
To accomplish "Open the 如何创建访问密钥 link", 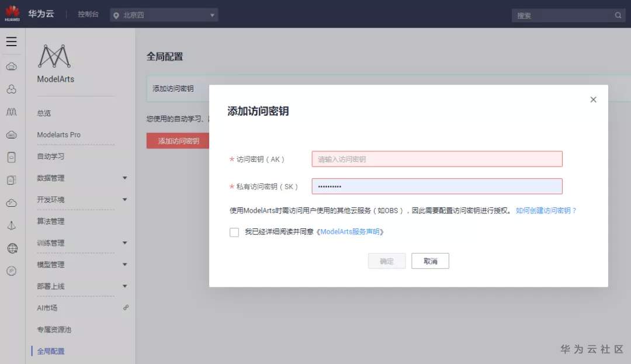I will pyautogui.click(x=546, y=210).
